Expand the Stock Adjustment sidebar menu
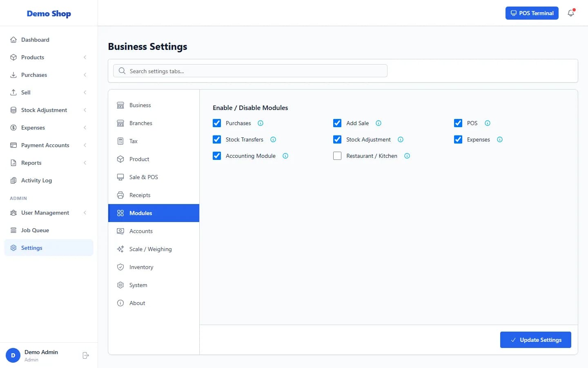The height and width of the screenshot is (368, 588). [49, 110]
